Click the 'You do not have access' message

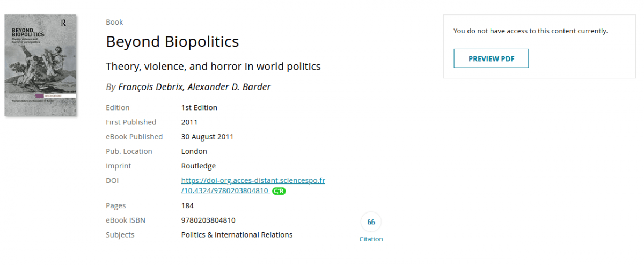[530, 31]
